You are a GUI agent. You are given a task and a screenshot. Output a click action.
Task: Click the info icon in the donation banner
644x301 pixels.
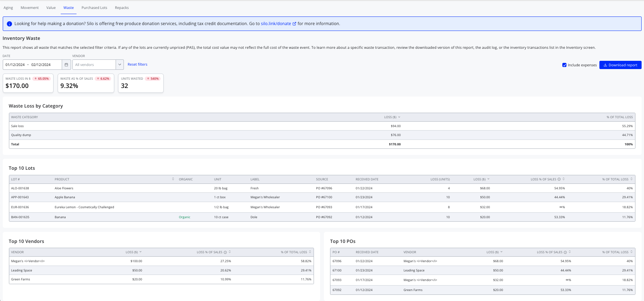pyautogui.click(x=9, y=24)
